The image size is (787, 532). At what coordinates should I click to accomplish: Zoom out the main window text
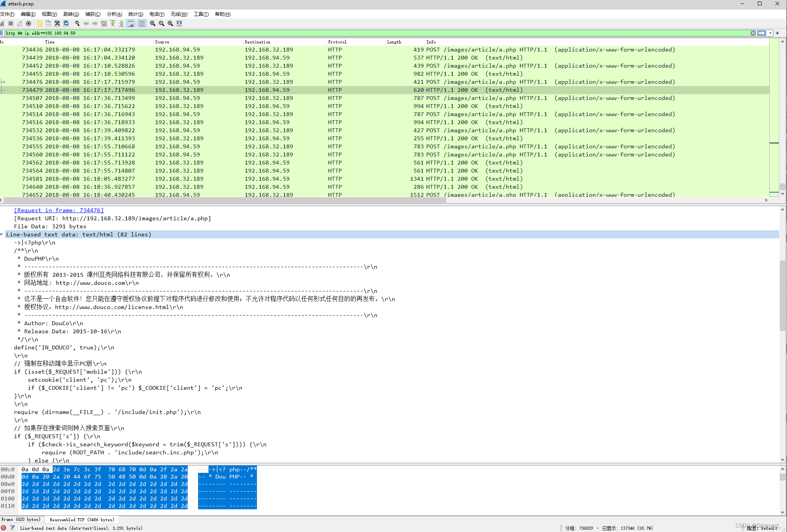162,23
